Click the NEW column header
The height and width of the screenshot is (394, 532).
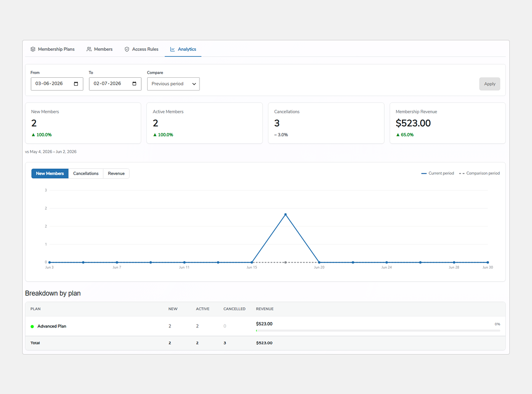(x=173, y=309)
